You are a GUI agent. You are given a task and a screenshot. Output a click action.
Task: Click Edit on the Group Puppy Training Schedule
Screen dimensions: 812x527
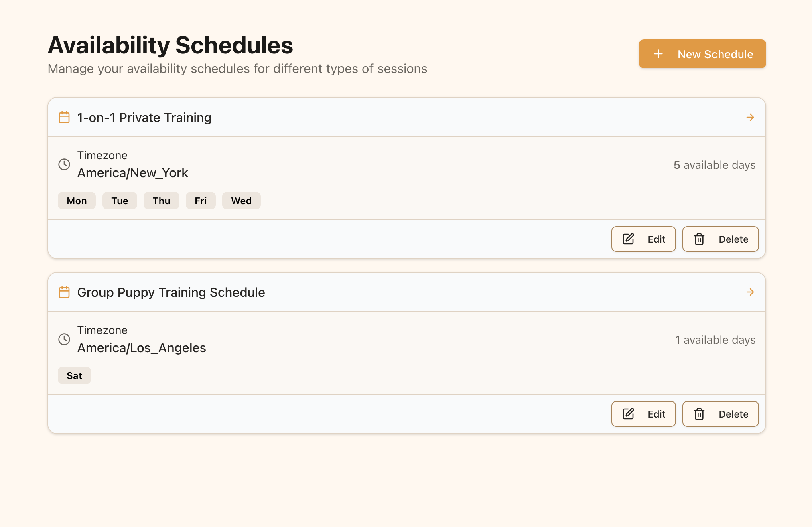643,413
